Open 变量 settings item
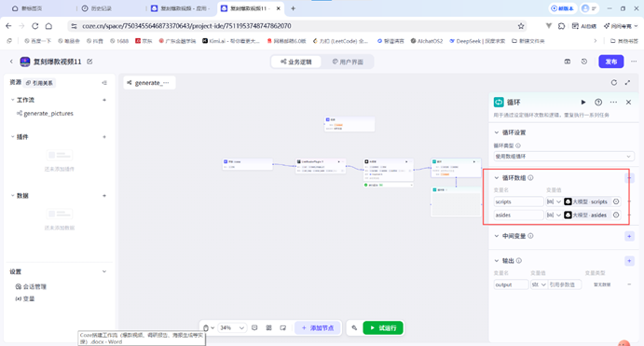Image resolution: width=644 pixels, height=346 pixels. click(x=25, y=298)
